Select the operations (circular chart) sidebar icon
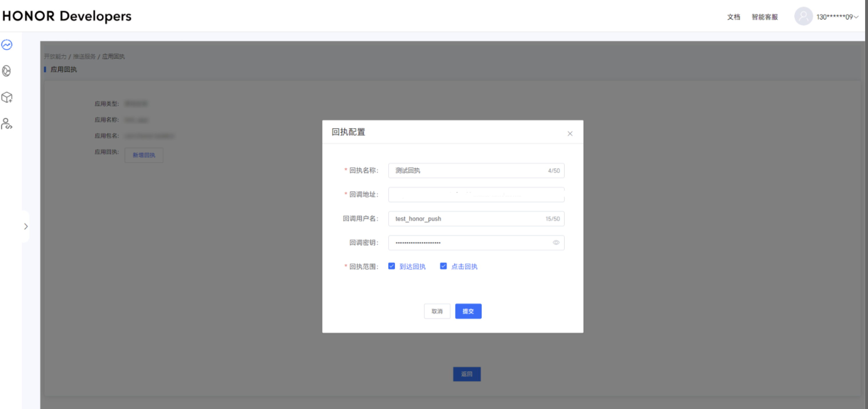 coord(7,71)
